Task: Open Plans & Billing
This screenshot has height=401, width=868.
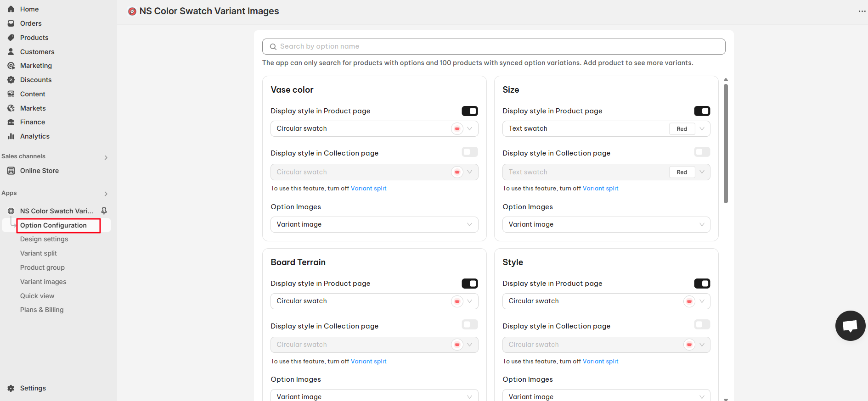Action: 42,310
